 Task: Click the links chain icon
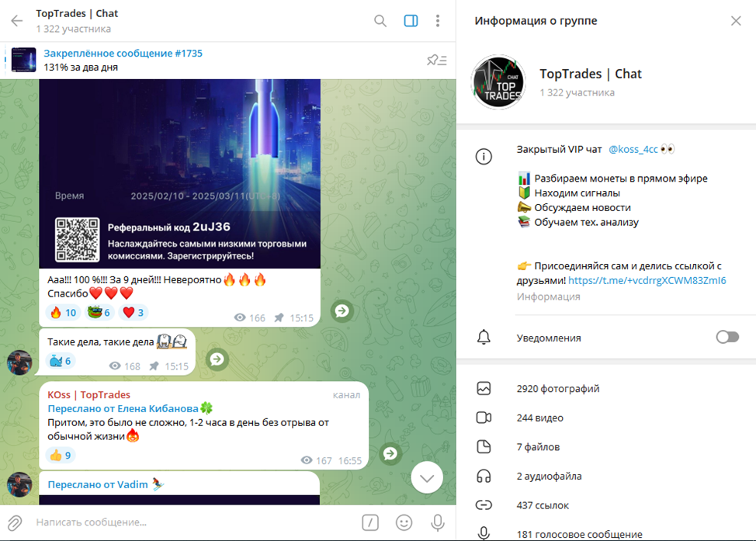[x=484, y=505]
